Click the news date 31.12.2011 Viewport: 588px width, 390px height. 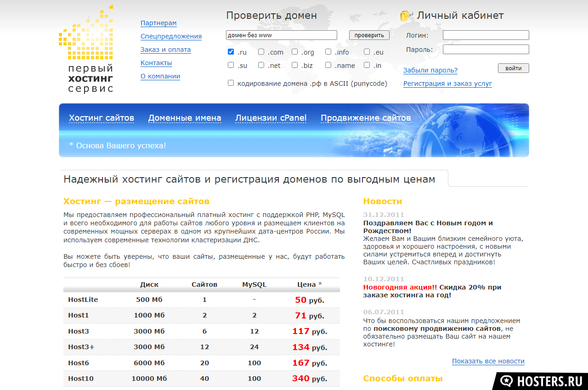click(x=384, y=215)
